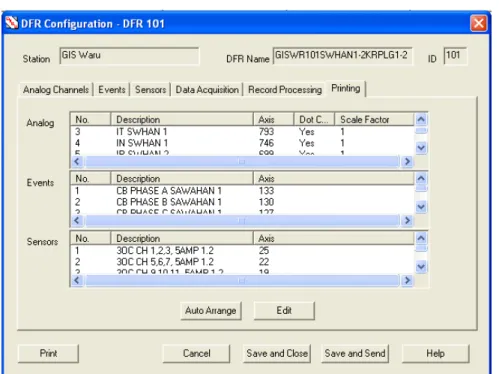Select sensor row 30C CH 5,6,7, 5AMP 1.2
Image resolution: width=499 pixels, height=374 pixels.
tap(242, 262)
